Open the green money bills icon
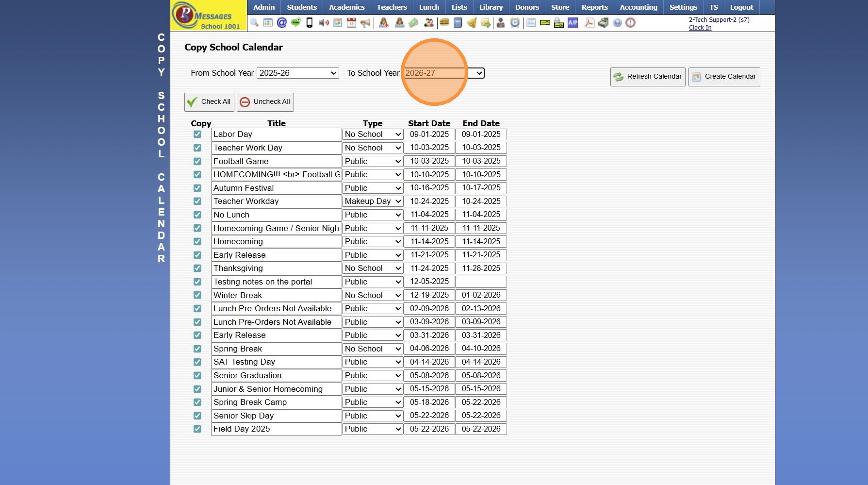The height and width of the screenshot is (485, 868). (413, 23)
